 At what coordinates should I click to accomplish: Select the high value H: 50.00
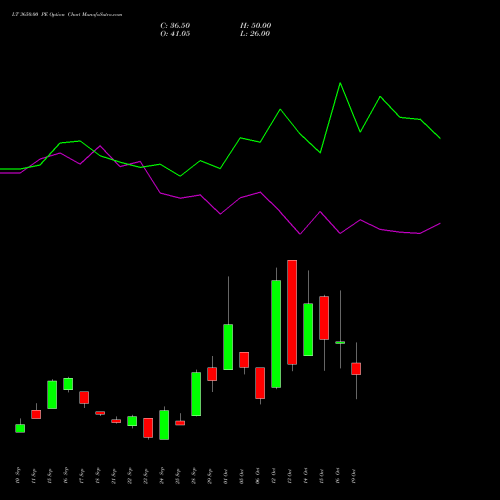click(255, 26)
